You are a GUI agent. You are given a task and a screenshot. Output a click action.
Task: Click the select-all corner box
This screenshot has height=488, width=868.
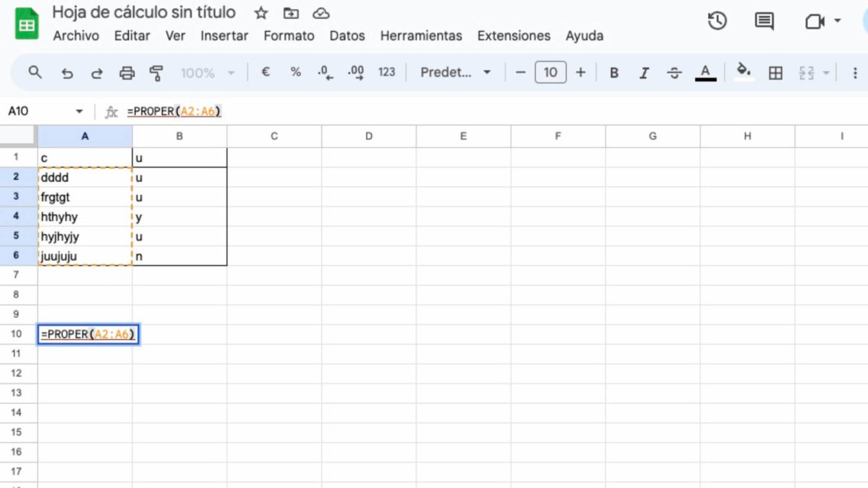click(x=18, y=136)
